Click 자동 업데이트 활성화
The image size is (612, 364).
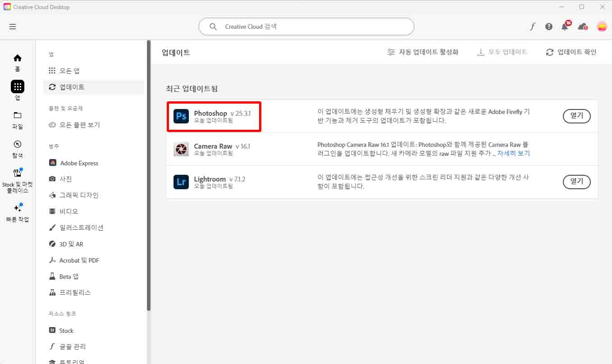(423, 52)
